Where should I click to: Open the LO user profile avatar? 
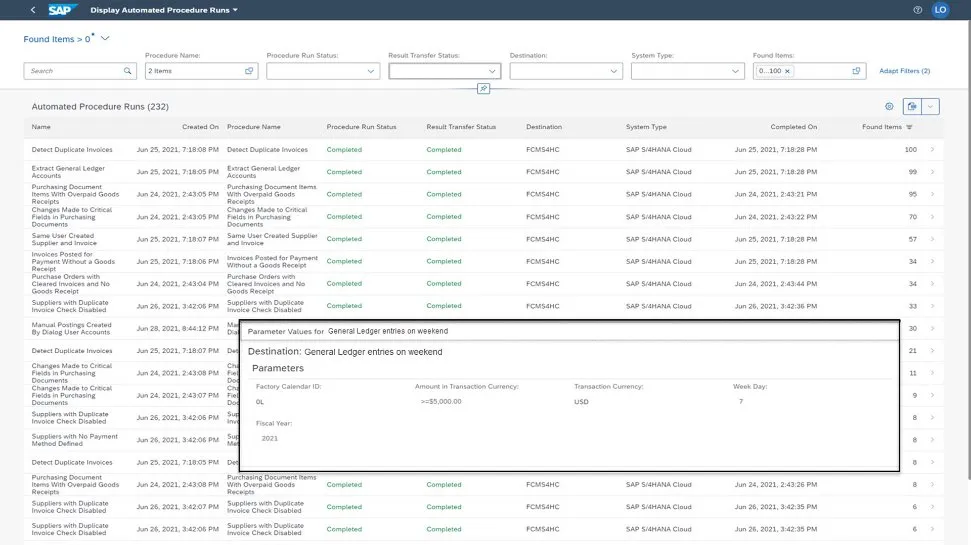point(940,10)
